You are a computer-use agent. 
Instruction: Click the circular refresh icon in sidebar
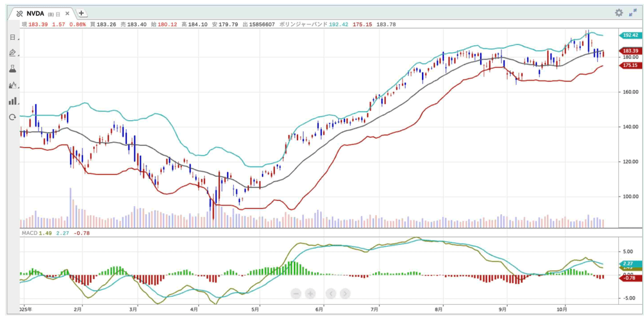coord(13,117)
